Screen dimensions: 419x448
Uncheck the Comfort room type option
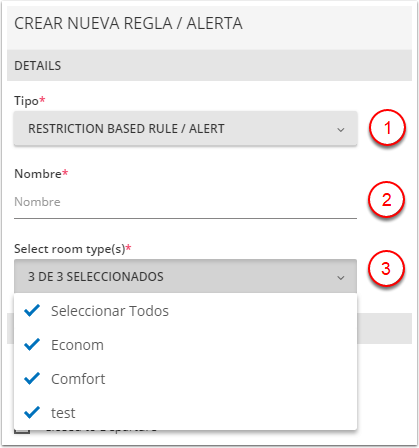185,379
